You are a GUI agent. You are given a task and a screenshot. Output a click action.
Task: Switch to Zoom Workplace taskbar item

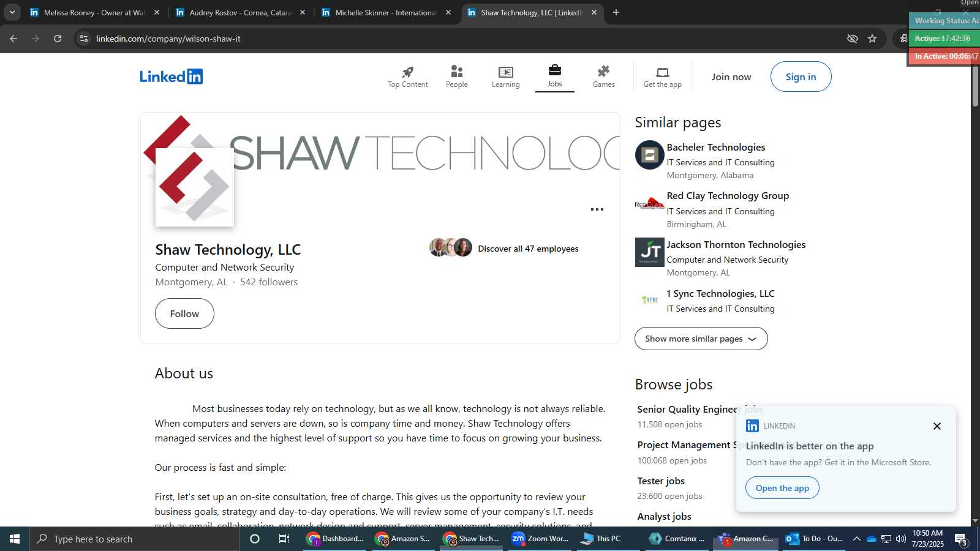[x=540, y=539]
